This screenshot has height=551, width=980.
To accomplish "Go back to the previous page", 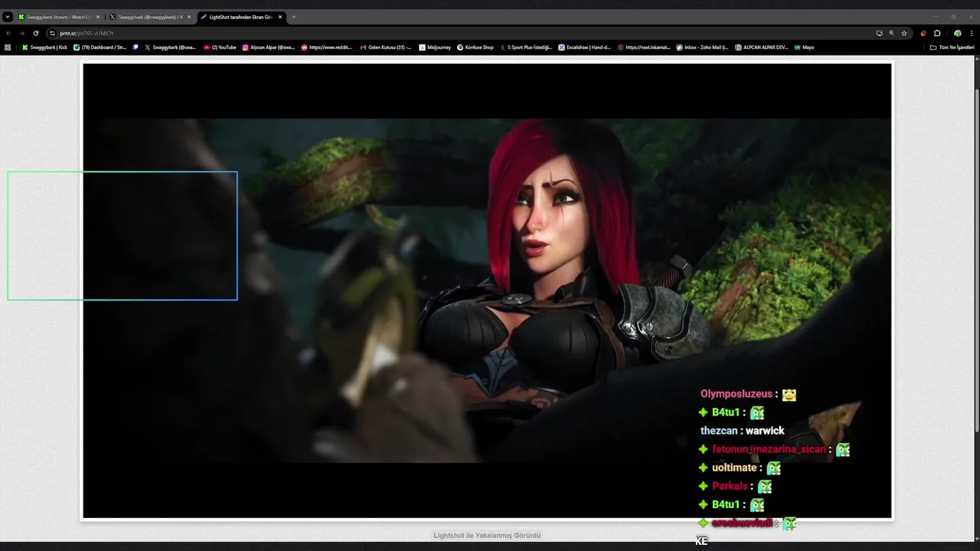I will tap(8, 33).
